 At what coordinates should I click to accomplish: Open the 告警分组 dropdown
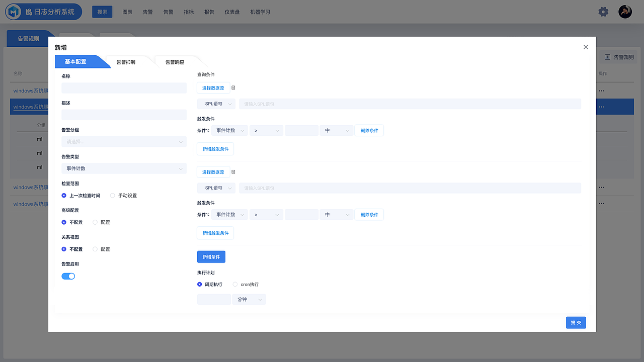[124, 142]
